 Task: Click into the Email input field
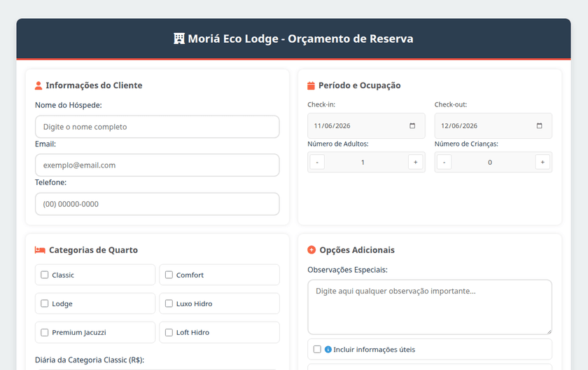(157, 165)
